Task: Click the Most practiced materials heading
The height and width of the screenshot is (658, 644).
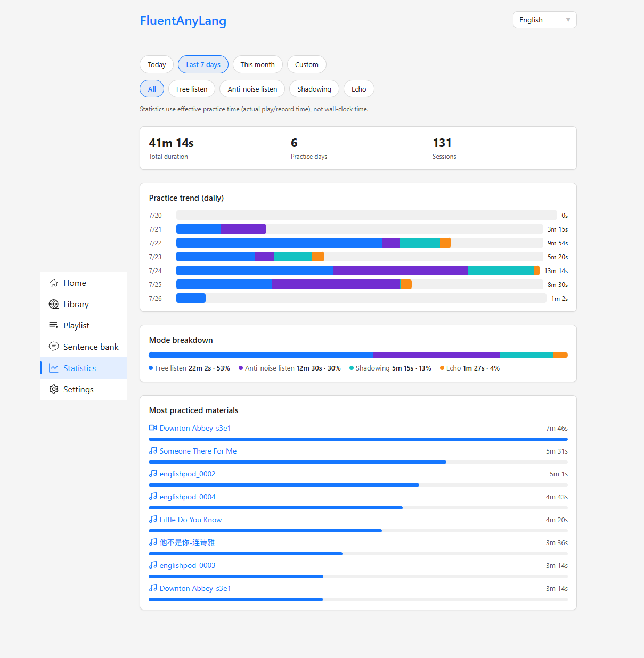Action: click(194, 410)
